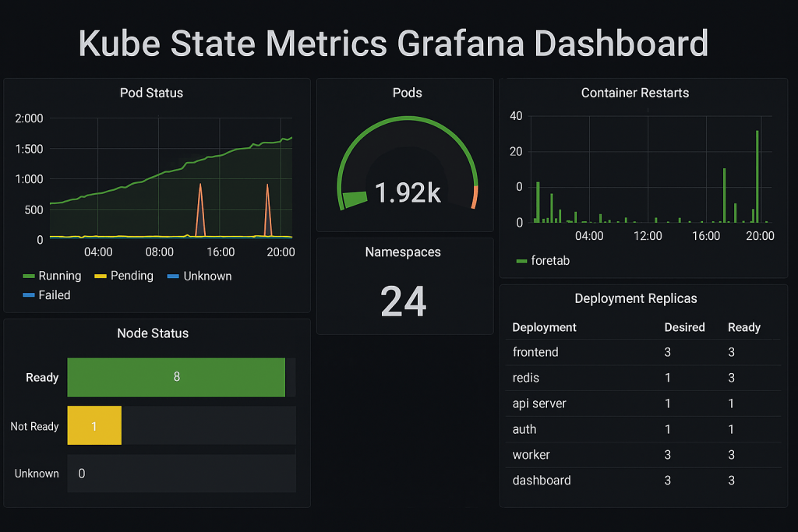Image resolution: width=798 pixels, height=532 pixels.
Task: Toggle the Unknown series visibility
Action: tap(207, 276)
